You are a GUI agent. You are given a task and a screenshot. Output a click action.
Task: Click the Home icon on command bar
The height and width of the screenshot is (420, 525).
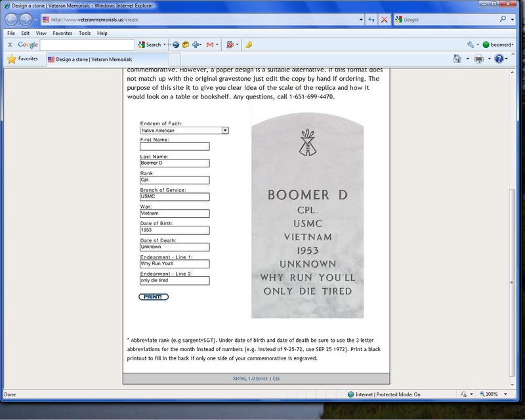[457, 58]
